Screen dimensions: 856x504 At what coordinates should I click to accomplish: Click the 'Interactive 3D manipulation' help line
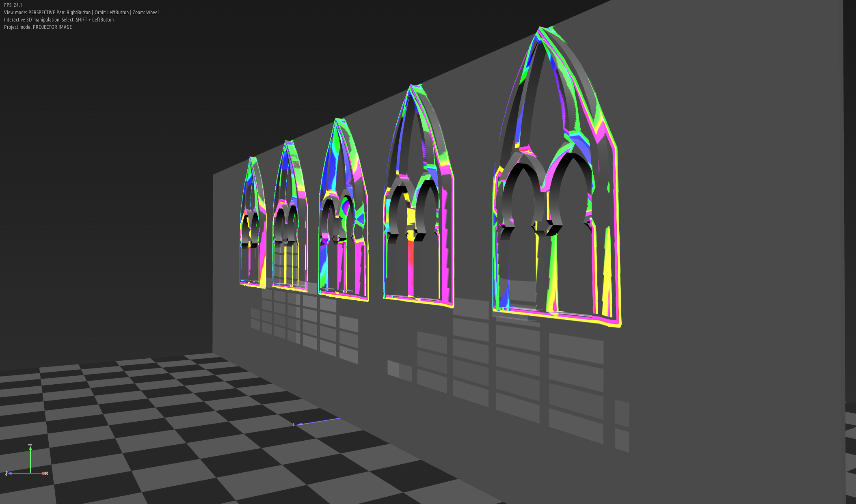click(x=59, y=20)
